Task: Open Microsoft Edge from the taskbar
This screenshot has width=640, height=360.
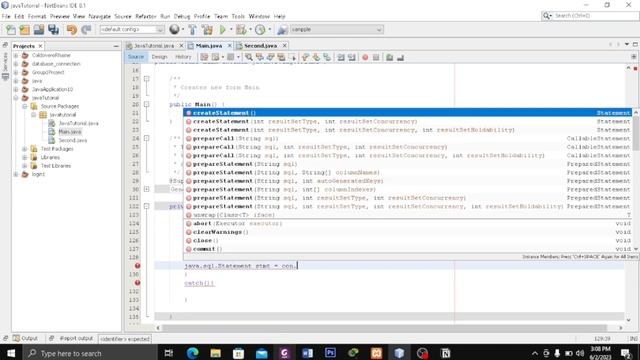Action: (x=193, y=353)
